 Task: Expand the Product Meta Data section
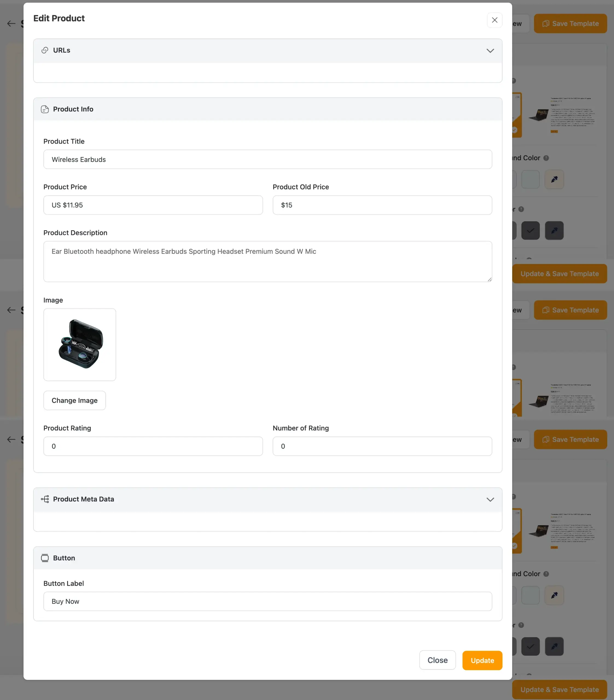(490, 499)
